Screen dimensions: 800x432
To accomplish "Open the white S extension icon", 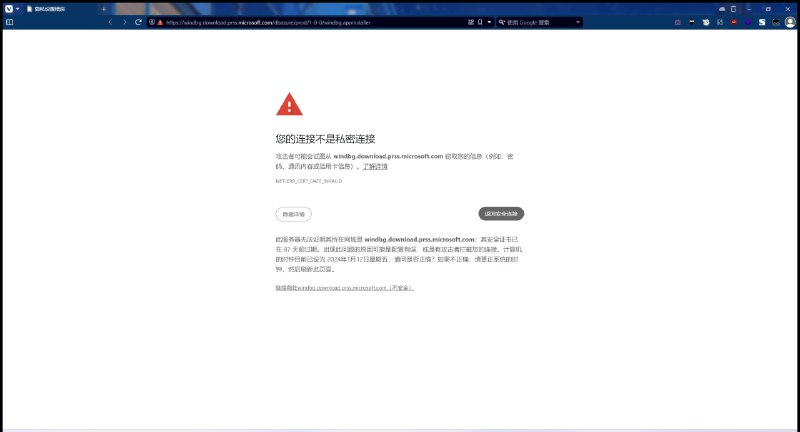I will tap(762, 22).
